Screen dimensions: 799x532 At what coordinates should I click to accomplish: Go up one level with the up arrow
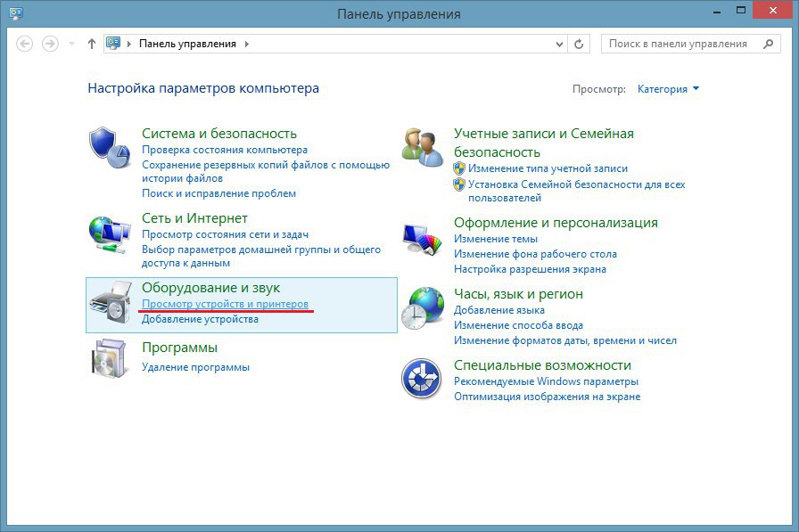click(91, 44)
